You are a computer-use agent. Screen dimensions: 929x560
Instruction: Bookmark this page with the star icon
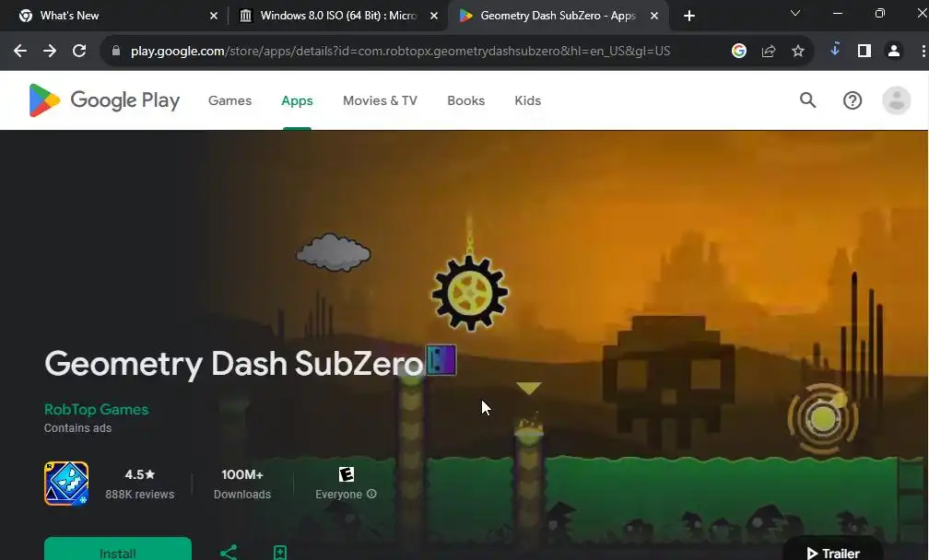click(x=798, y=51)
